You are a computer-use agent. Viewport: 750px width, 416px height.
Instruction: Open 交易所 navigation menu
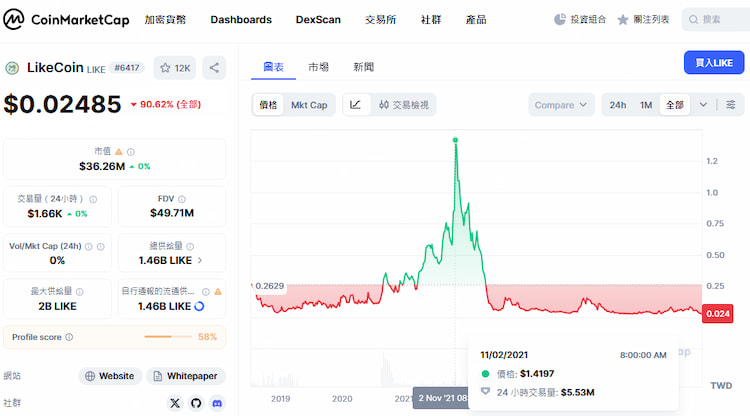380,20
